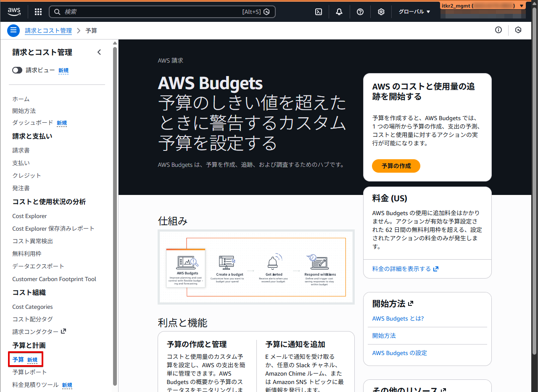Click the external link icon next to 請求コンダクター
The width and height of the screenshot is (538, 392).
coord(63,331)
